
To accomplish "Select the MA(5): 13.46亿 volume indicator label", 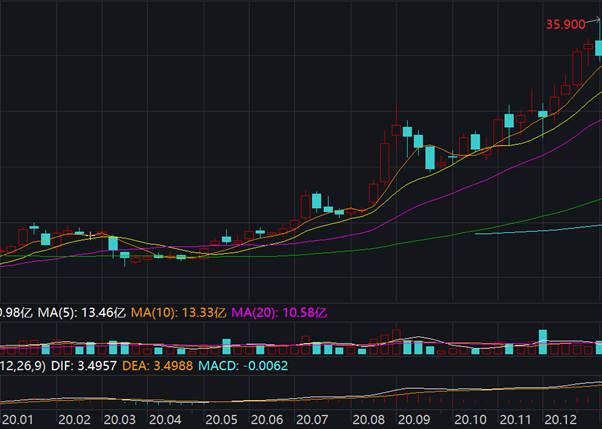I will 81,313.
